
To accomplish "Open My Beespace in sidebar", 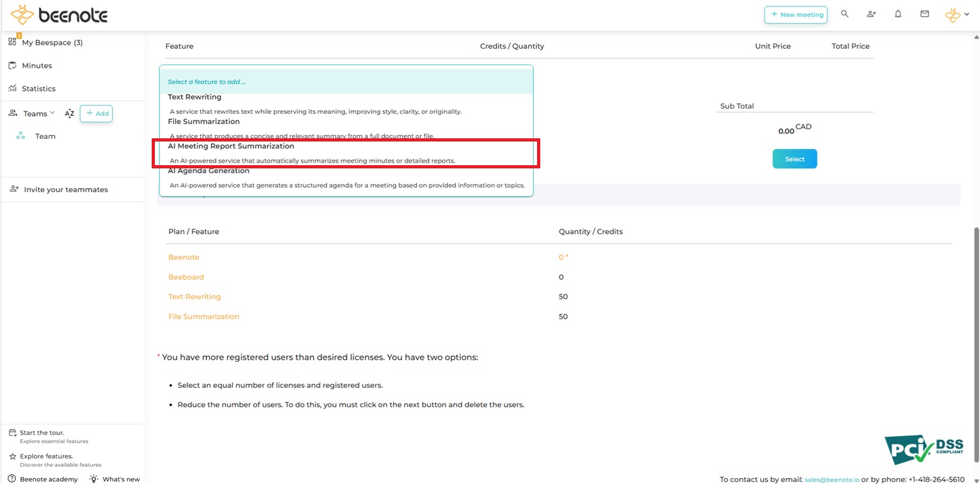I will coord(52,43).
